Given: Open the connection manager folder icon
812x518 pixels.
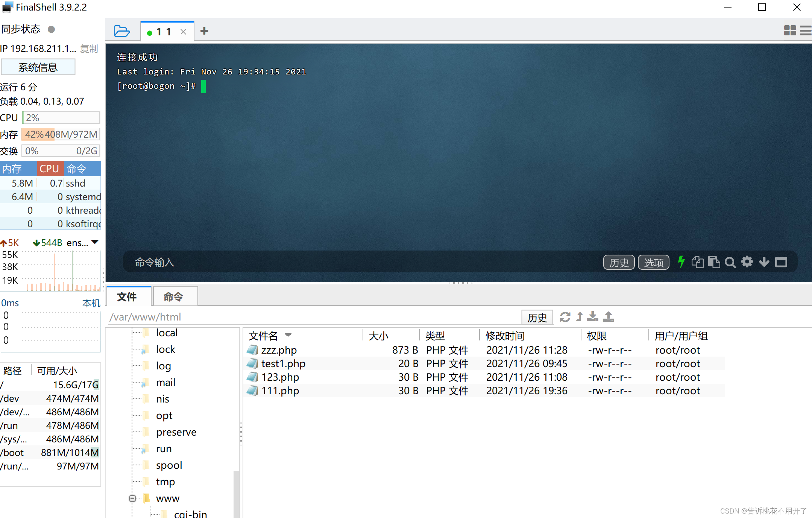Looking at the screenshot, I should tap(121, 31).
